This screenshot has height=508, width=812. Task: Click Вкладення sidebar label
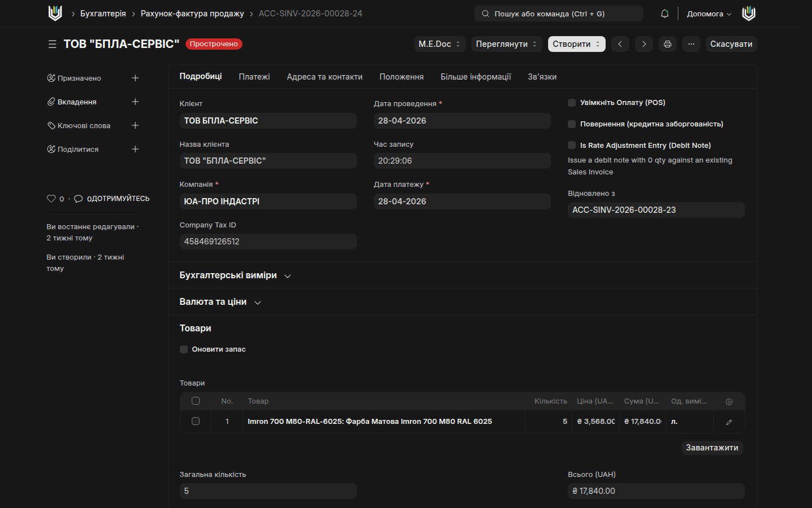(77, 102)
